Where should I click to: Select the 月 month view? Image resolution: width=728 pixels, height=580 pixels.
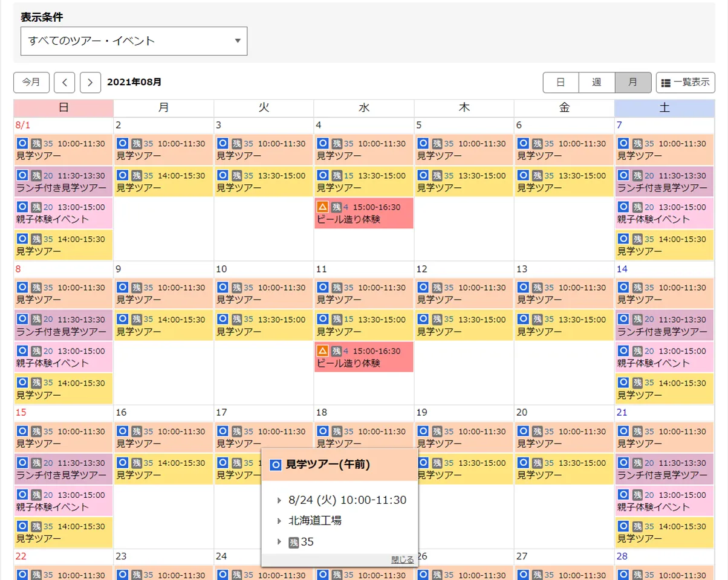tap(632, 82)
